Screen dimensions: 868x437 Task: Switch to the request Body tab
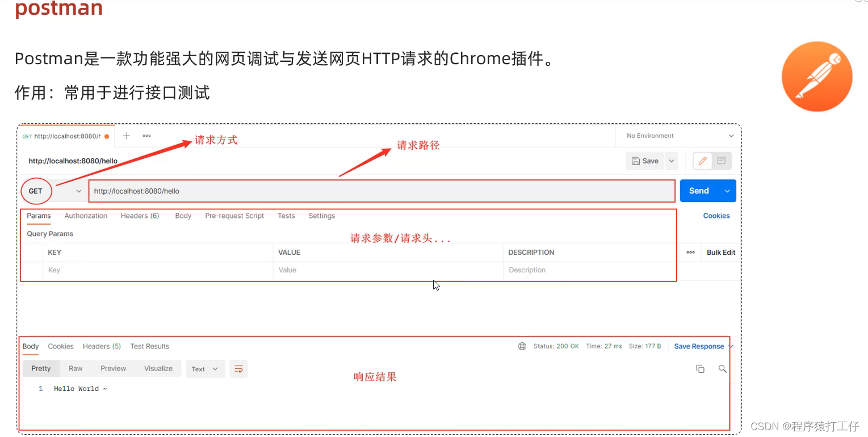[183, 216]
